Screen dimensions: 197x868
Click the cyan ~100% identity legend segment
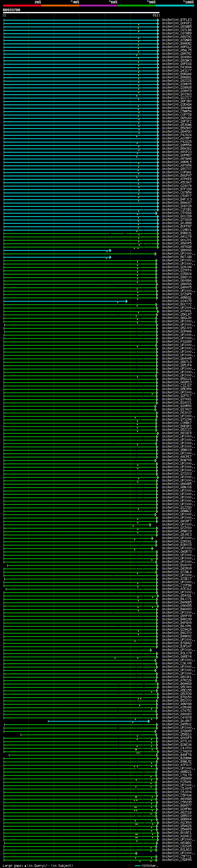175,6
